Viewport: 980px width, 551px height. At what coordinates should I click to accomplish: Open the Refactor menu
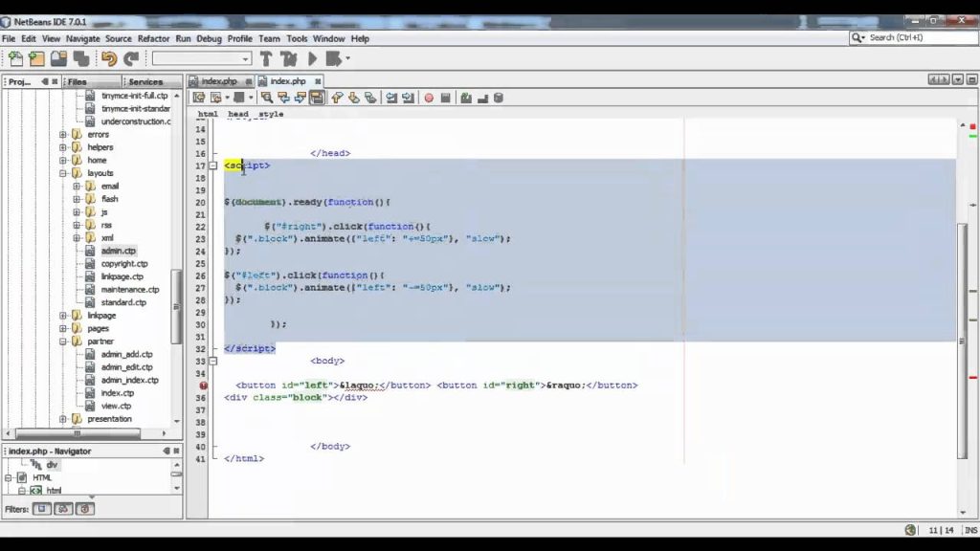pos(153,38)
